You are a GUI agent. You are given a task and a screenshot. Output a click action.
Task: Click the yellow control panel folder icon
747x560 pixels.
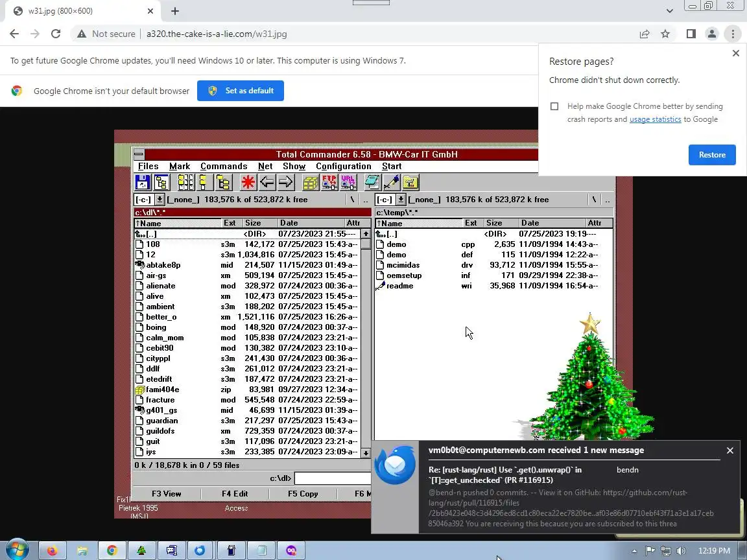[x=410, y=182]
